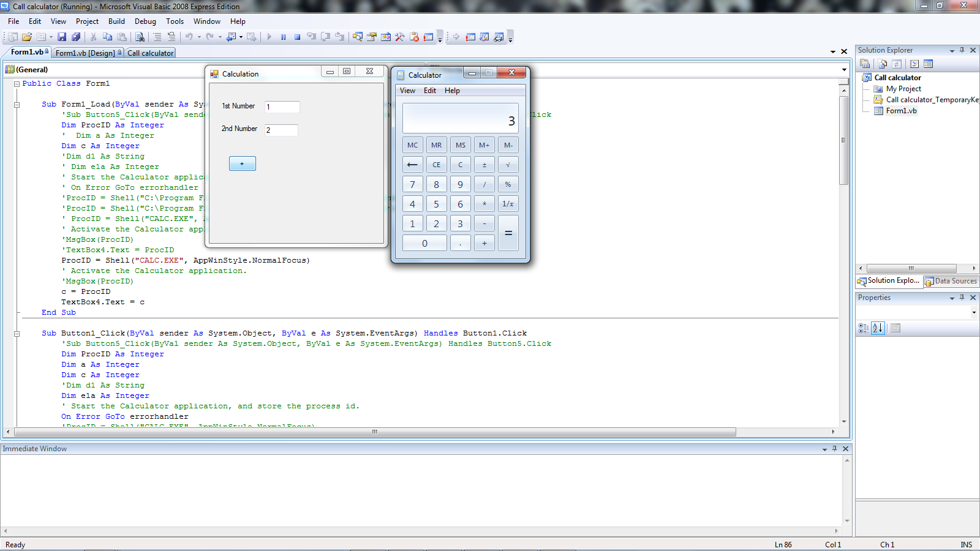This screenshot has height=551, width=980.
Task: Open the Data Sources tab
Action: pyautogui.click(x=951, y=281)
